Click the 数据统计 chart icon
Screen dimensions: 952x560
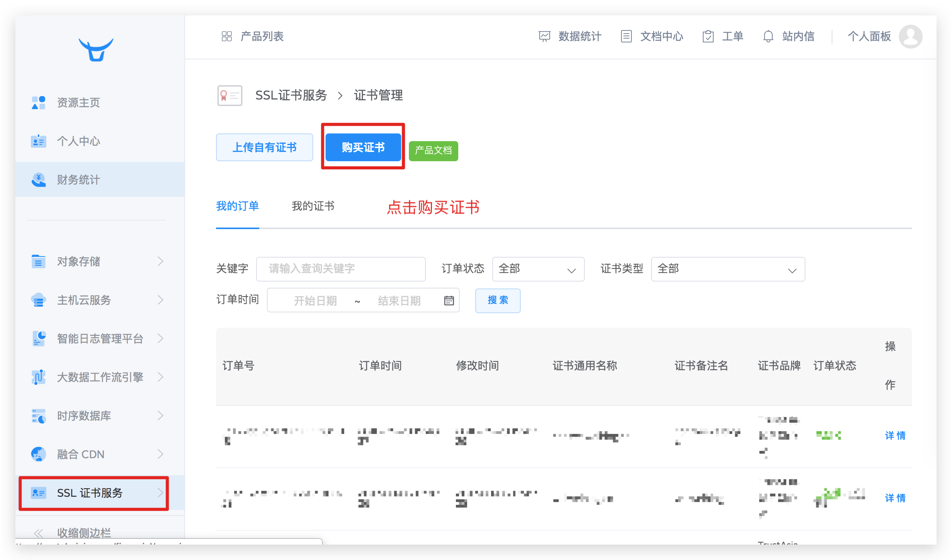pos(544,36)
